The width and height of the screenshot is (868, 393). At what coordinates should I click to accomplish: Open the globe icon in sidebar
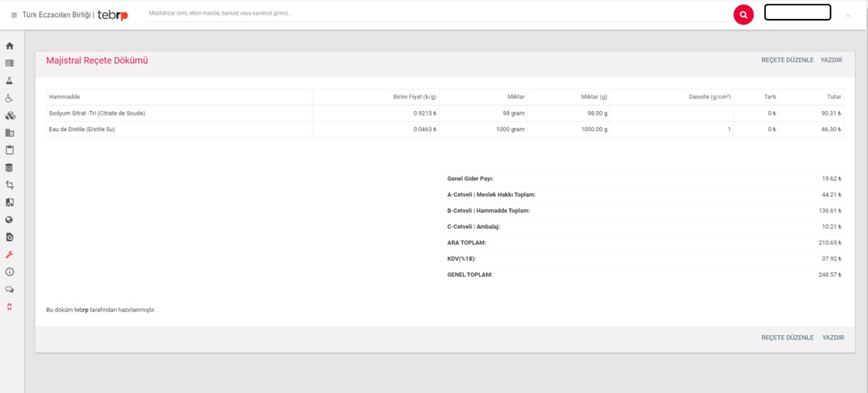click(x=9, y=220)
